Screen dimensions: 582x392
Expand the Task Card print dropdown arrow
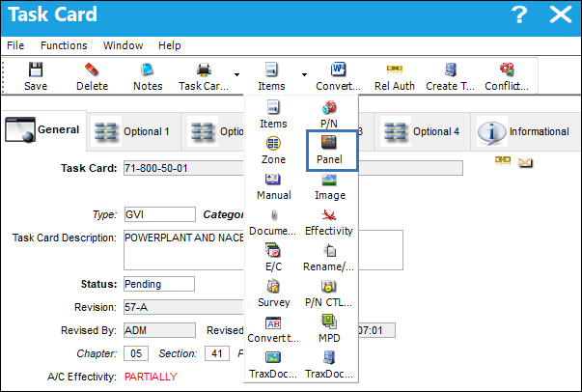tap(236, 74)
